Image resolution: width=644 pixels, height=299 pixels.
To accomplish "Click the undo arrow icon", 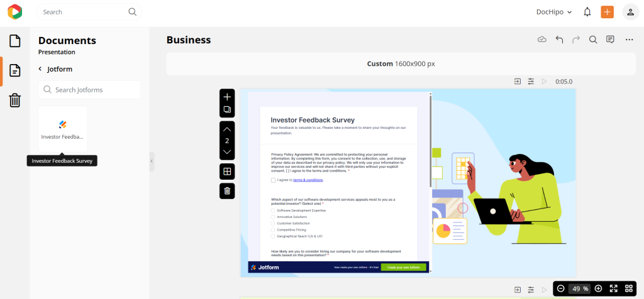I will tap(559, 40).
